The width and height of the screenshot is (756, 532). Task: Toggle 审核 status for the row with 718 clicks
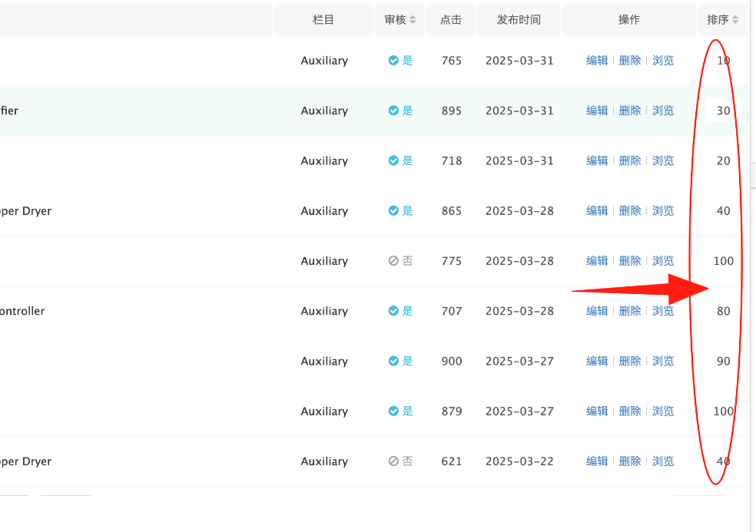(400, 160)
